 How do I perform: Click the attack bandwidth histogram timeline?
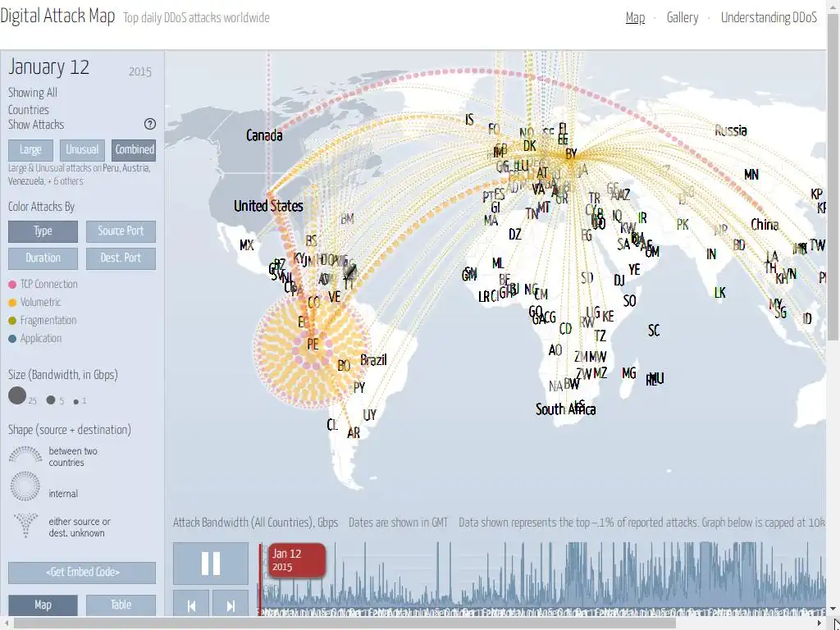[541, 578]
